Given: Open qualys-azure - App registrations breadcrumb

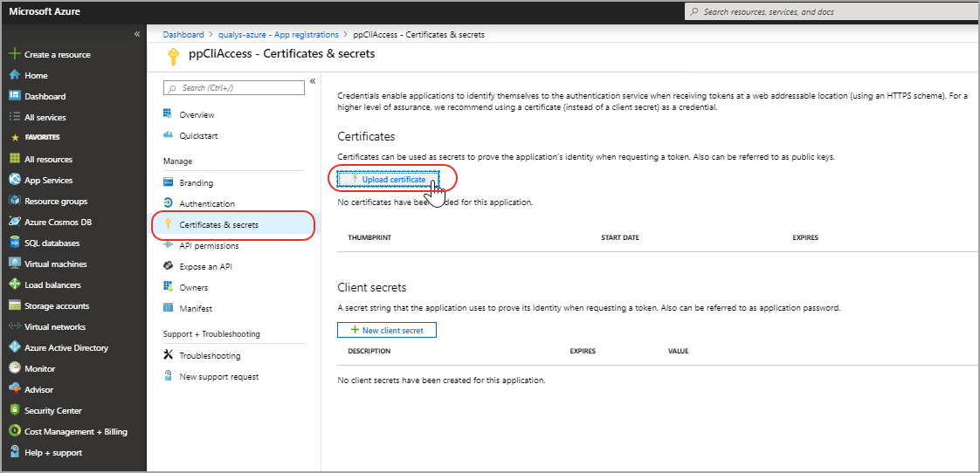Looking at the screenshot, I should coord(278,34).
